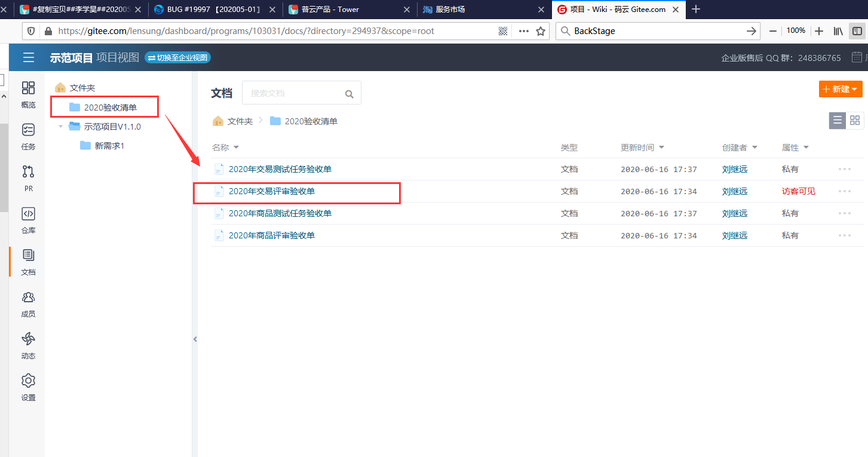Viewport: 868px width, 457px height.
Task: Click creator 刘继远 in first row
Action: [735, 169]
